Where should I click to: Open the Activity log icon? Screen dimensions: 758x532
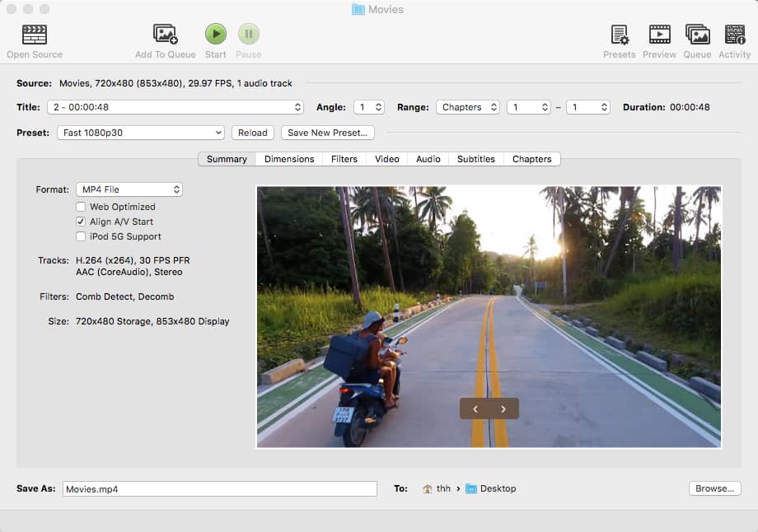tap(734, 35)
